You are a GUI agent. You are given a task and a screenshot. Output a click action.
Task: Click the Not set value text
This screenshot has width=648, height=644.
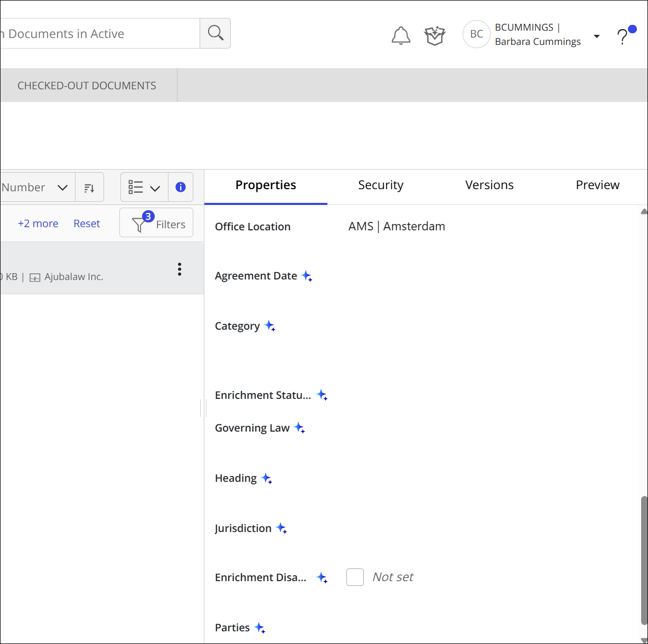pyautogui.click(x=393, y=577)
